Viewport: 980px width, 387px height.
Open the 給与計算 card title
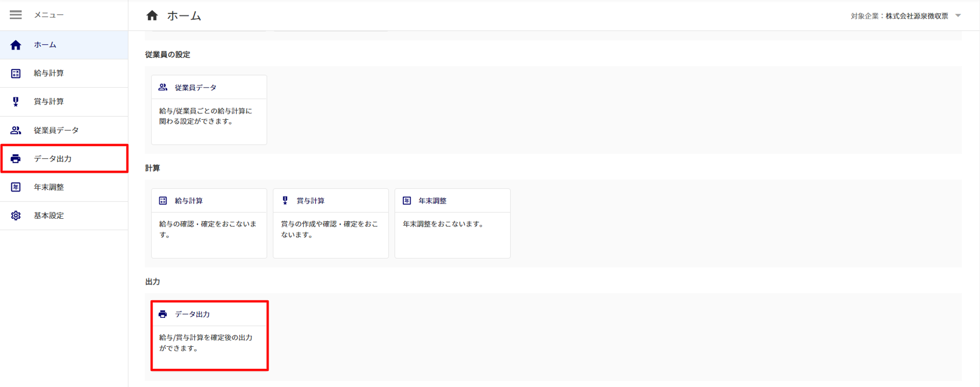(189, 201)
